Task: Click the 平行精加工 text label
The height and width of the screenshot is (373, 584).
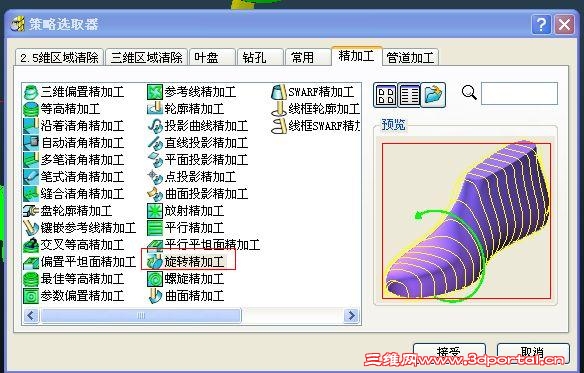Action: (194, 228)
